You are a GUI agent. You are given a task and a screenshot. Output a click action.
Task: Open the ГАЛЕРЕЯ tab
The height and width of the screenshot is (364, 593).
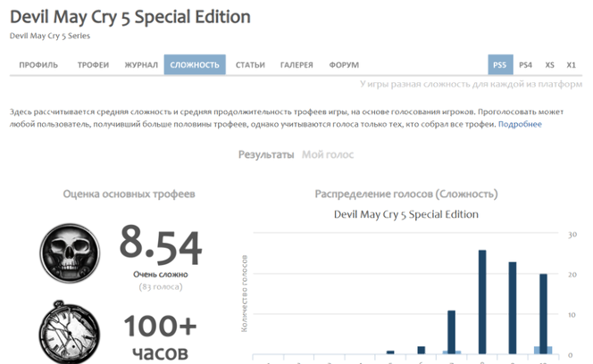(x=296, y=65)
